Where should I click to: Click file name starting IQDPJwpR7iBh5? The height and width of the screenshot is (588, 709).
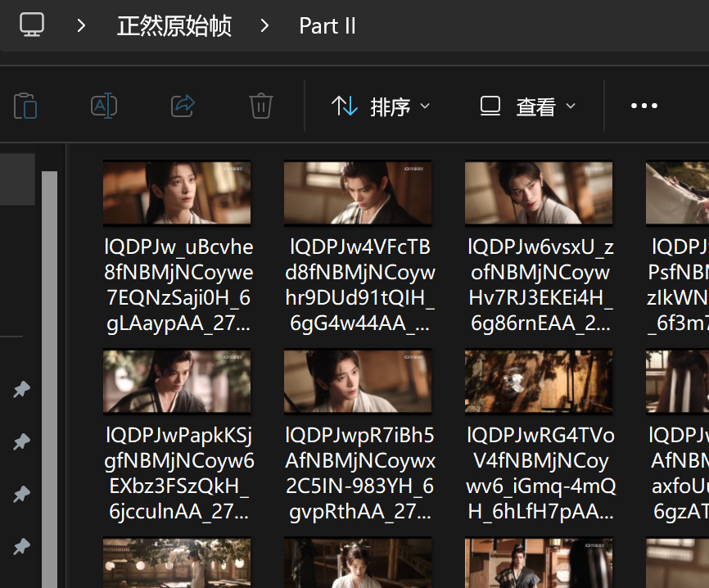360,473
